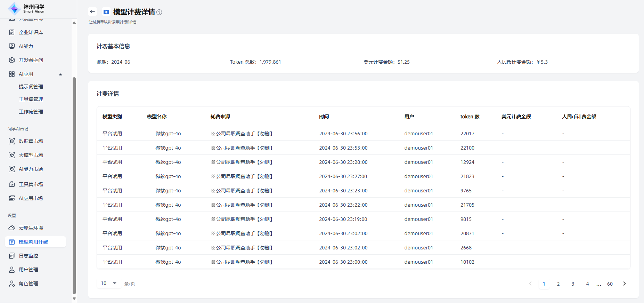Click the Token 总数 1,979,861 value

click(x=270, y=62)
